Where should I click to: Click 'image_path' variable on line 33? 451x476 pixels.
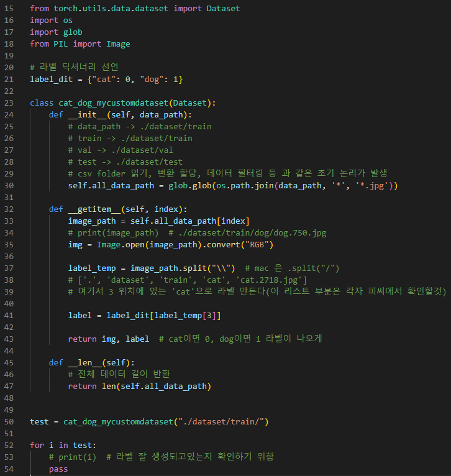92,221
